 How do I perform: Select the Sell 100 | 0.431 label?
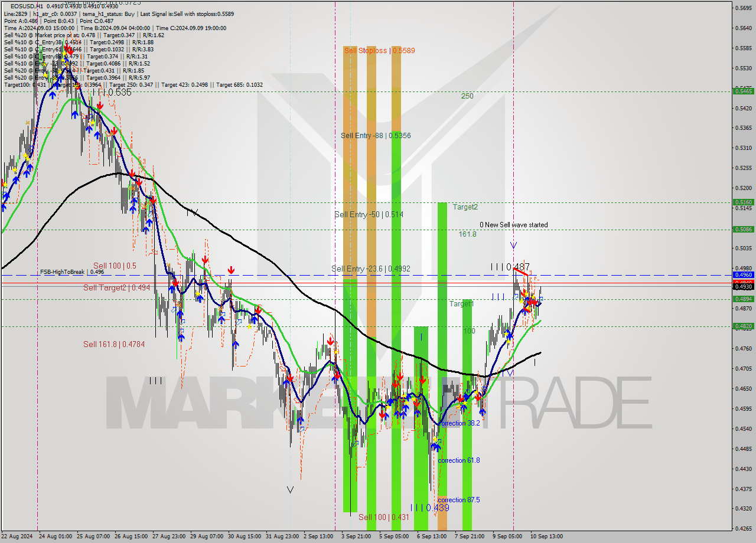(x=384, y=517)
